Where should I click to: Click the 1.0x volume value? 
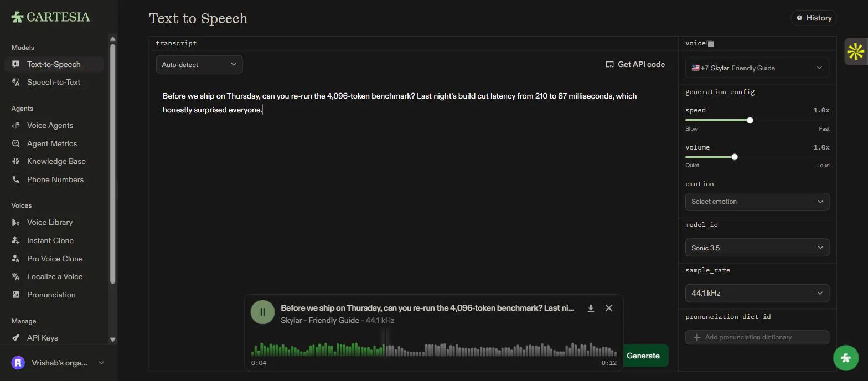pos(821,147)
